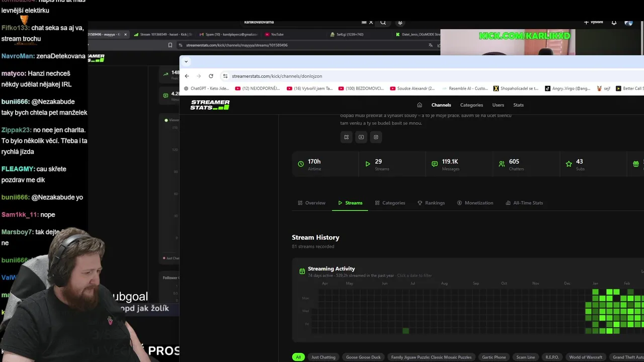Open ChatGPT - Keto Jide bookmark
The height and width of the screenshot is (362, 644).
pos(207,88)
